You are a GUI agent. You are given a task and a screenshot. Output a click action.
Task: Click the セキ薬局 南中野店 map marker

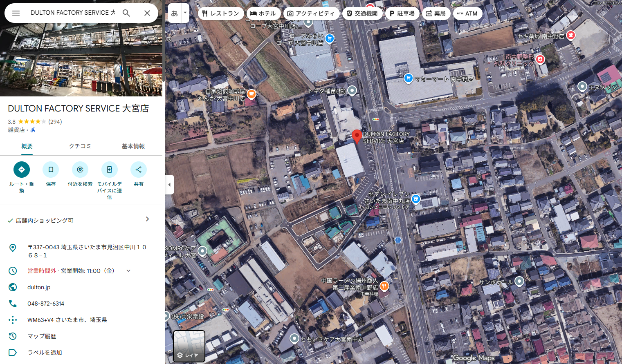(x=571, y=36)
